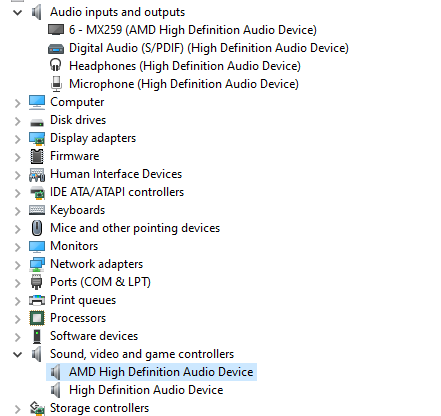The image size is (441, 416).
Task: Expand the Storage controllers chevron
Action: 18,409
